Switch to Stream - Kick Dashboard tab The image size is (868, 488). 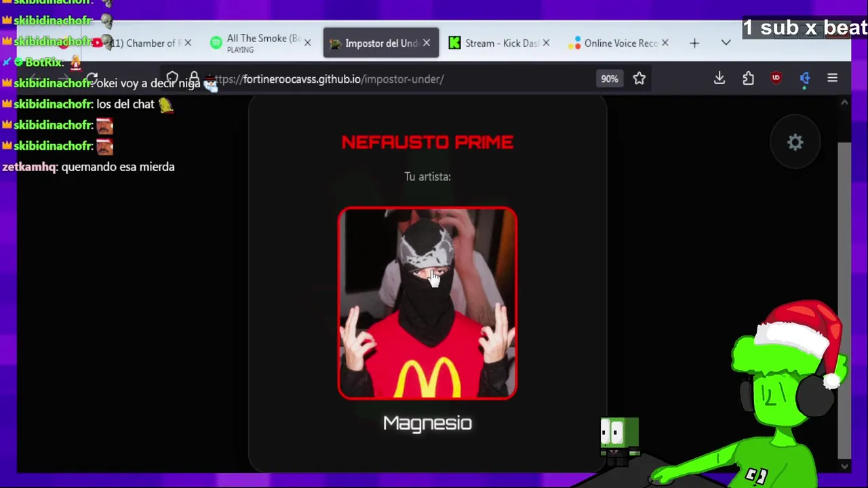pos(500,43)
